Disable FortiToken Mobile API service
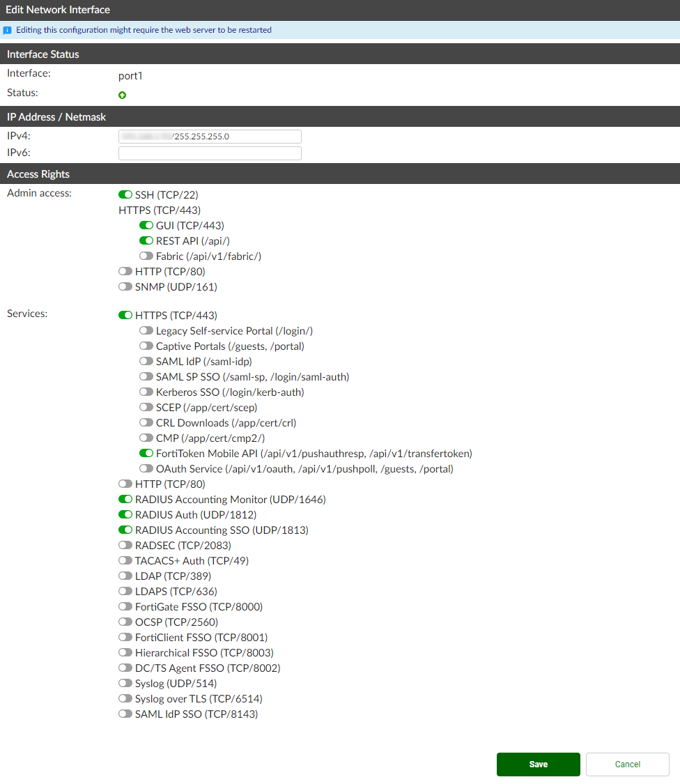 [146, 453]
